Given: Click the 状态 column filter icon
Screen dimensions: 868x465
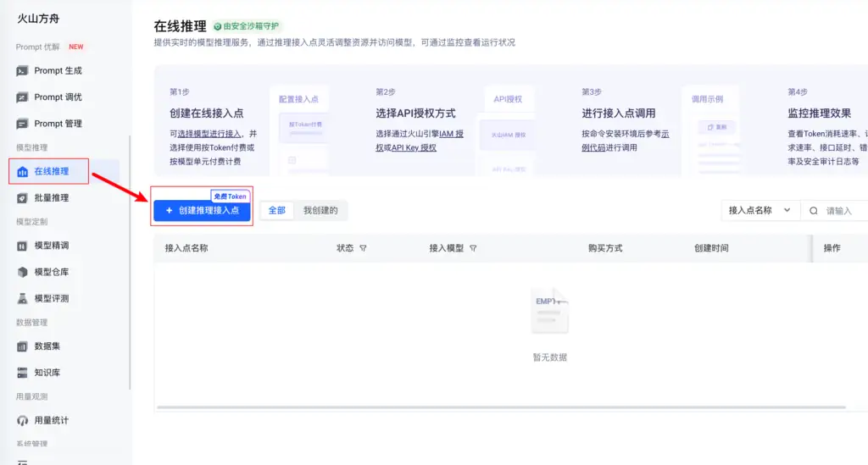Looking at the screenshot, I should (x=363, y=248).
